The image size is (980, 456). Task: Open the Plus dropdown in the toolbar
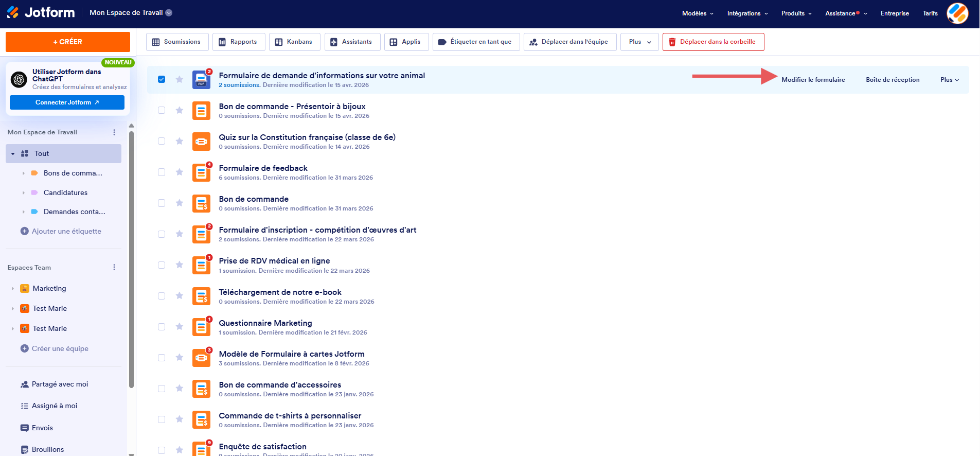(x=639, y=42)
